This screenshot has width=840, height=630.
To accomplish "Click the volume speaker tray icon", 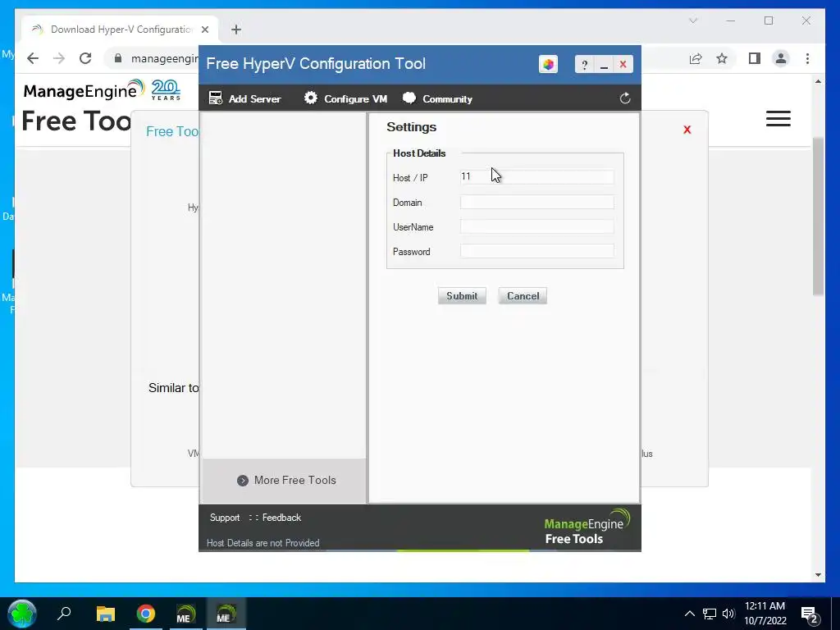I will [728, 614].
